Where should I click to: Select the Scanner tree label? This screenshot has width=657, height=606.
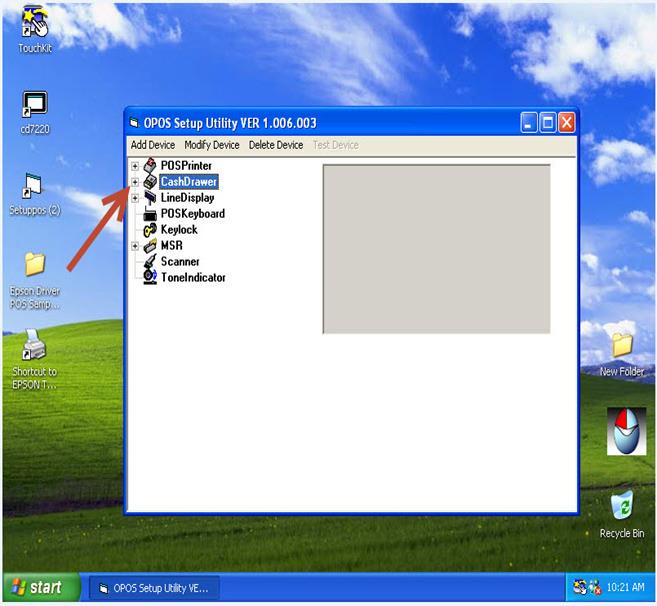click(180, 262)
